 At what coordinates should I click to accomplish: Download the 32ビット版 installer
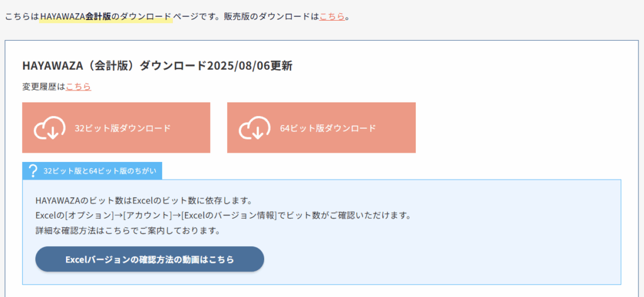tap(116, 127)
